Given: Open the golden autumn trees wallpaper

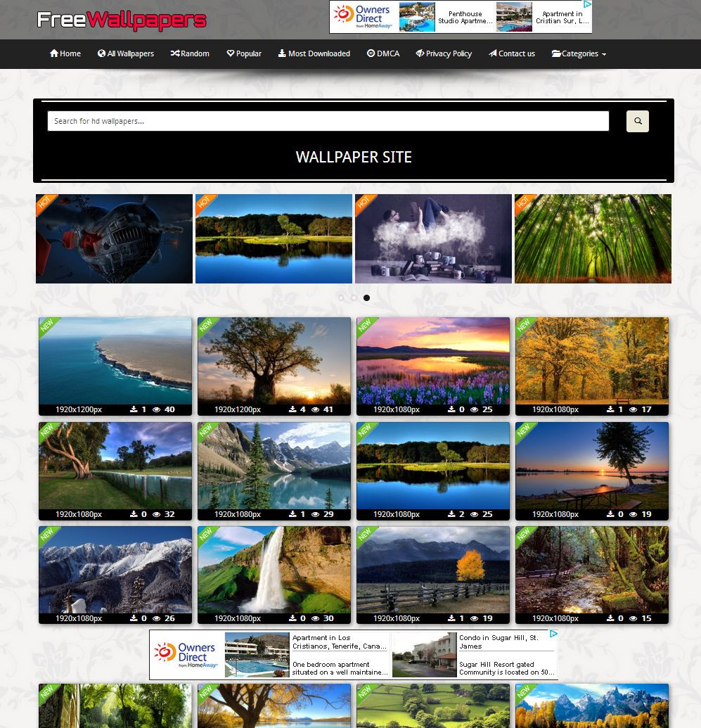Looking at the screenshot, I should (x=592, y=362).
